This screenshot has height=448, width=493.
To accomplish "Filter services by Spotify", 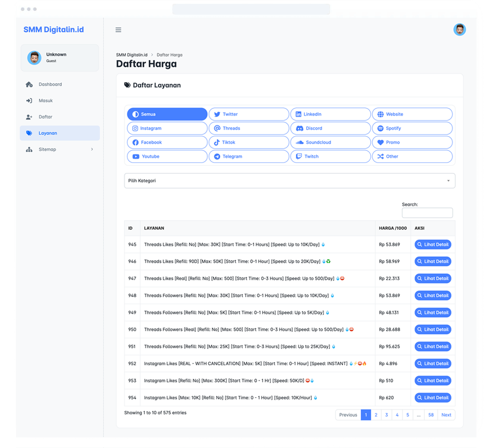I will tap(412, 128).
